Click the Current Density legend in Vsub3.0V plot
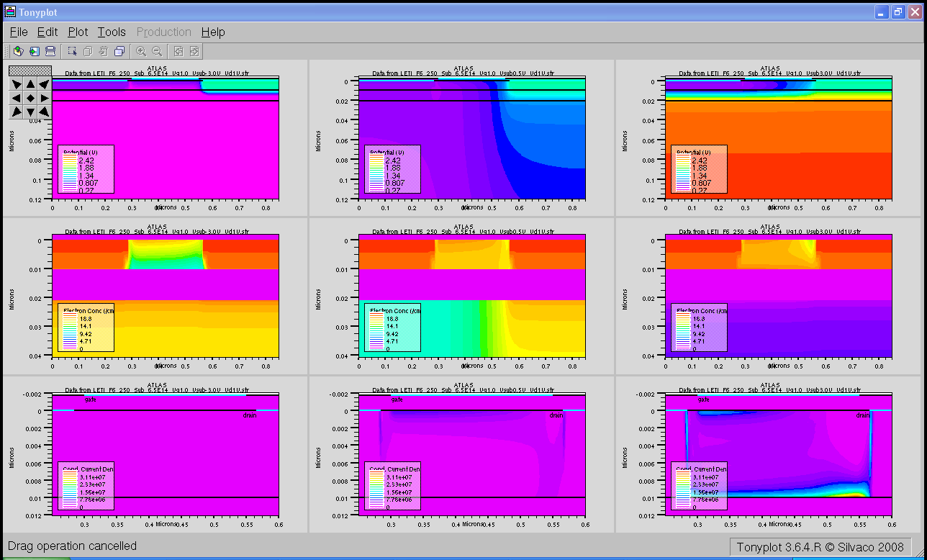 coord(699,486)
